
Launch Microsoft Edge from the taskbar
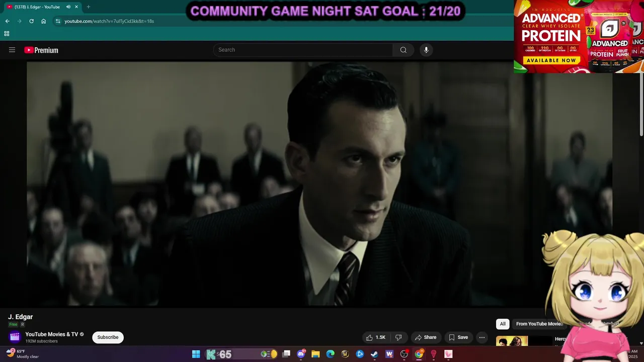pos(330,354)
